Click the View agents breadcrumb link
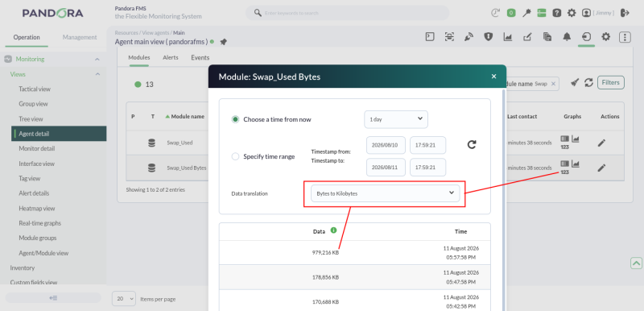The width and height of the screenshot is (644, 311). 156,32
